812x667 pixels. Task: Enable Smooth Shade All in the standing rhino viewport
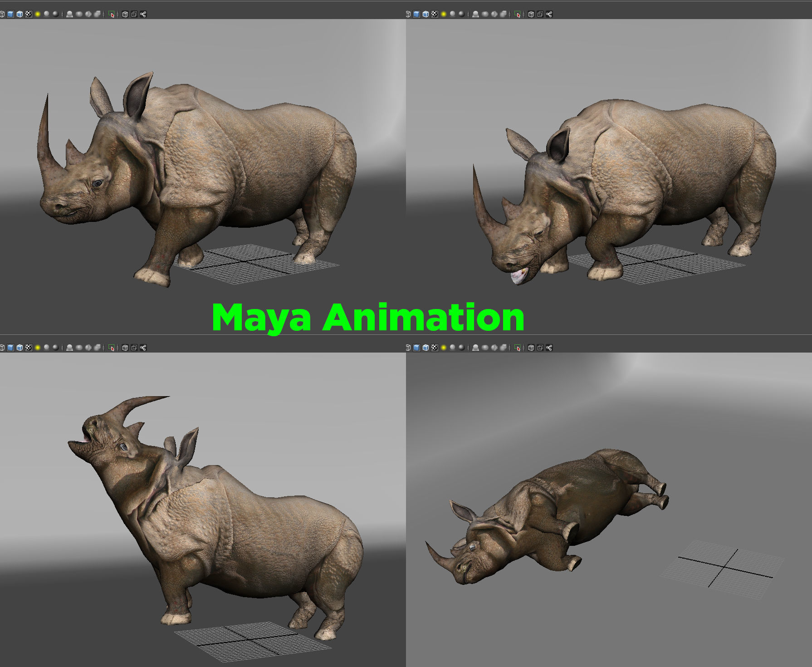[x=10, y=14]
